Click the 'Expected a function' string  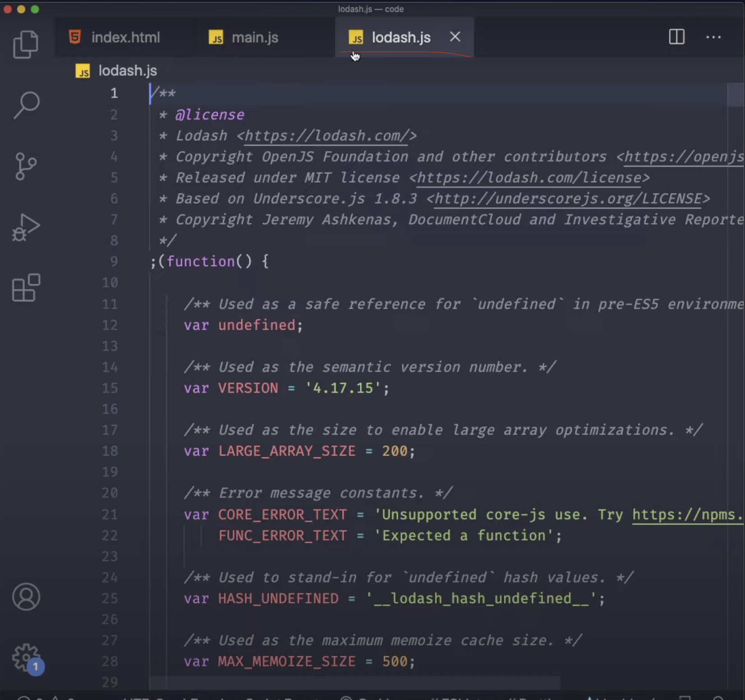(464, 536)
